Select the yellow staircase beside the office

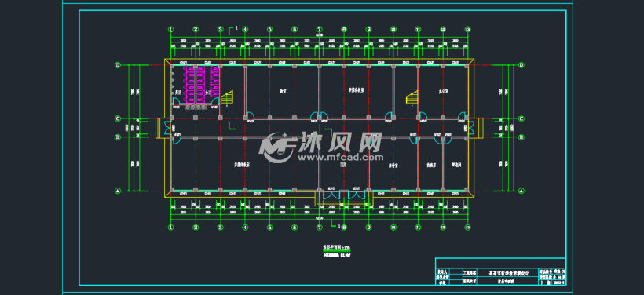412,97
